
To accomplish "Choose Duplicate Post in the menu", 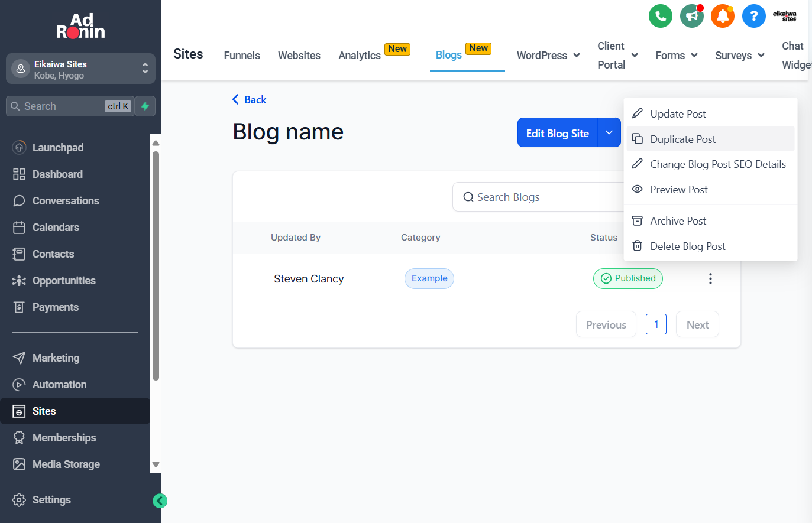I will pyautogui.click(x=710, y=139).
